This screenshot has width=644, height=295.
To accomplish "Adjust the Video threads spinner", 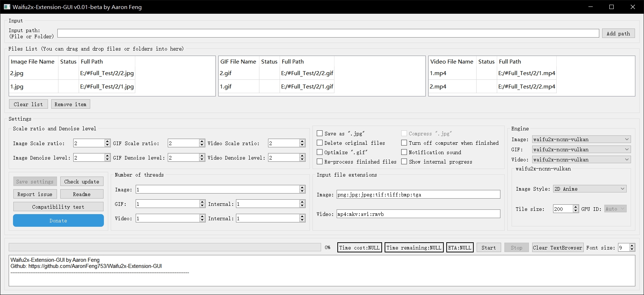I will pos(170,218).
